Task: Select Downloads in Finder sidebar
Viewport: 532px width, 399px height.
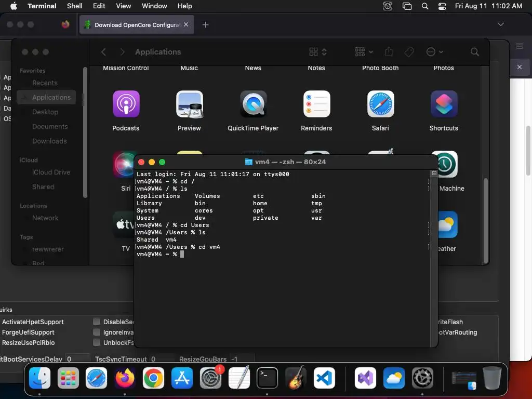Action: pos(49,141)
